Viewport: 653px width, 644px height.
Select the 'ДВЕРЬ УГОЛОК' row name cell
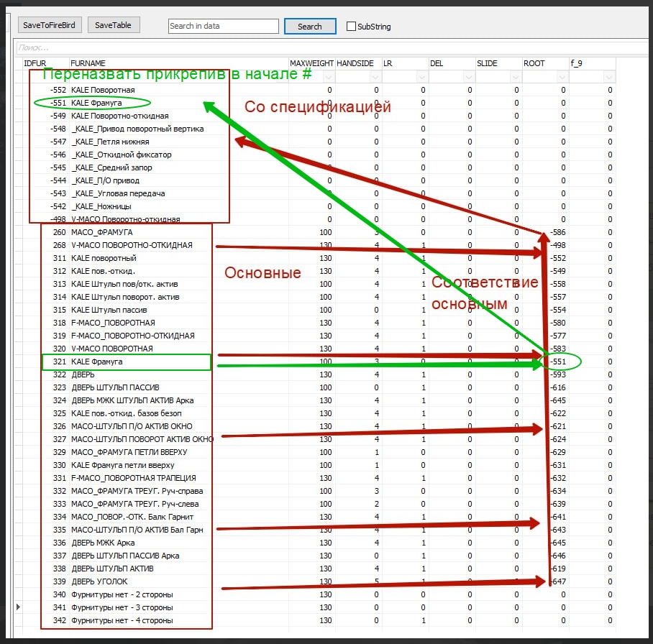tap(100, 581)
